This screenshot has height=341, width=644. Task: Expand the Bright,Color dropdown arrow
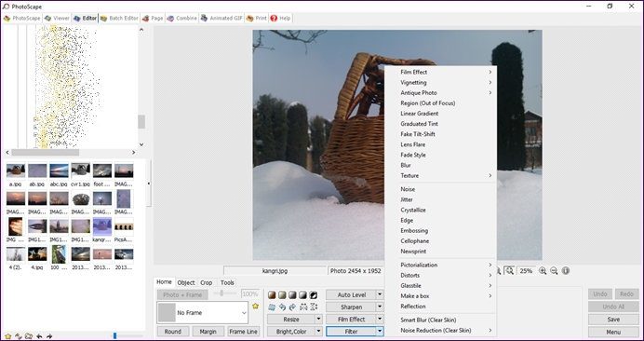318,331
